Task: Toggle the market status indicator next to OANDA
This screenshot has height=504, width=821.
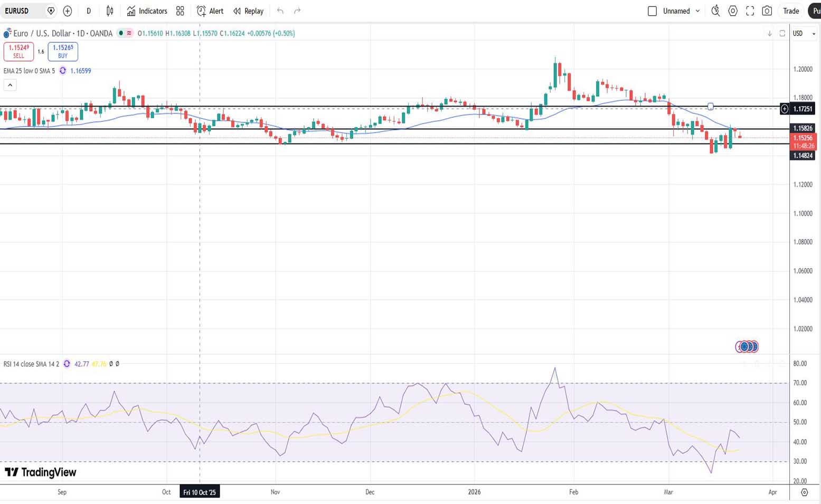Action: tap(121, 33)
